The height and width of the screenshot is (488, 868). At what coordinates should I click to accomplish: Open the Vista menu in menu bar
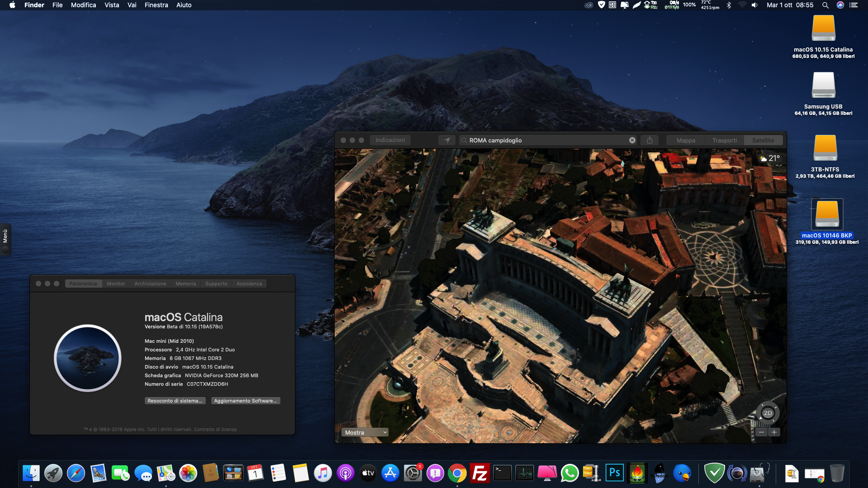[112, 5]
